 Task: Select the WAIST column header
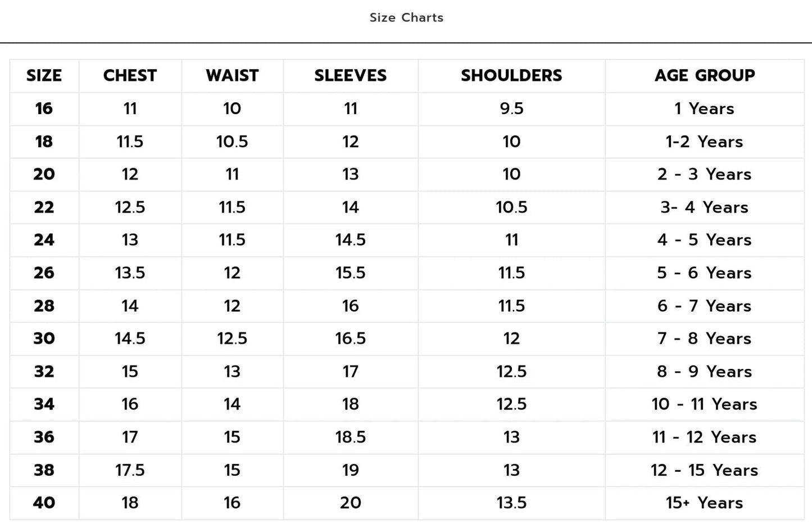click(x=232, y=75)
